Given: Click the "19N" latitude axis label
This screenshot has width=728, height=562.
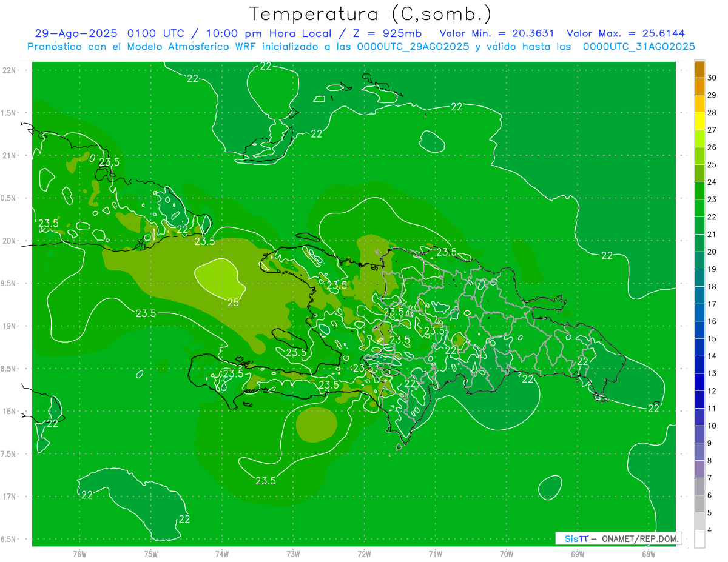Looking at the screenshot, I should [9, 326].
